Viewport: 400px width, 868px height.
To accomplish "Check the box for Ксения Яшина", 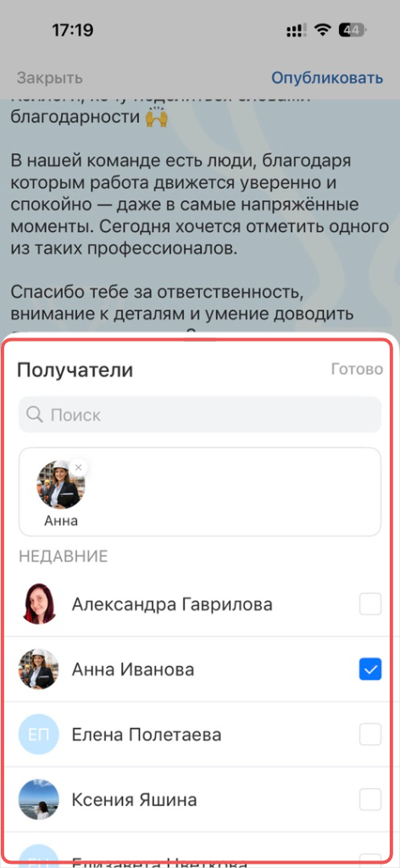I will coord(370,800).
